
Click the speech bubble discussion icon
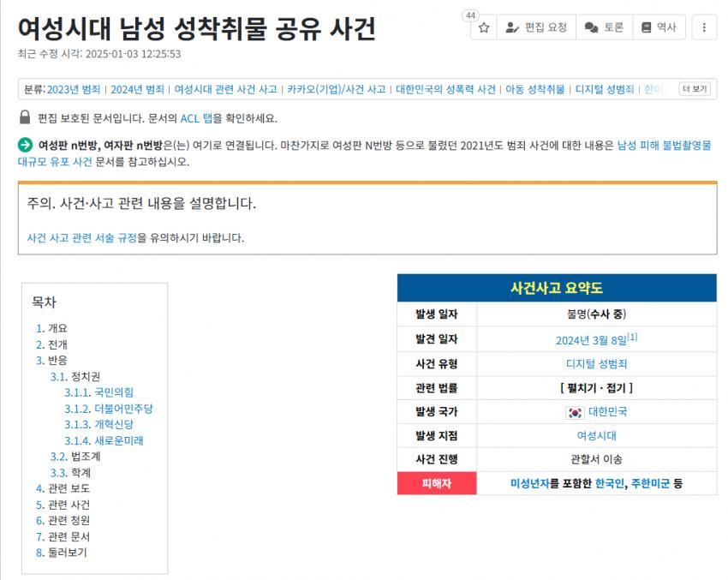(594, 27)
